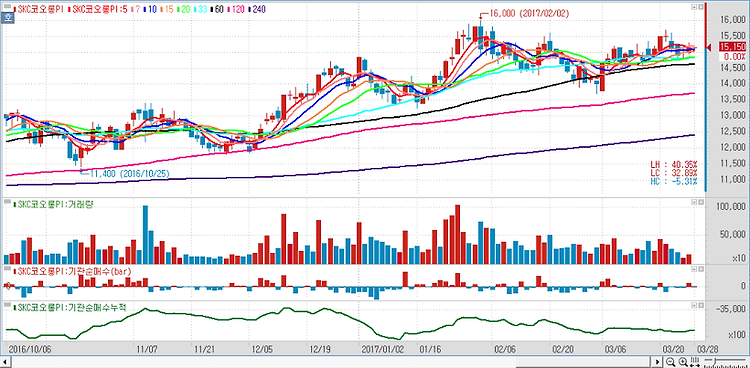Screen dimensions: 750x368
Task: Click the candle spacing adjust icon
Action: (695, 362)
